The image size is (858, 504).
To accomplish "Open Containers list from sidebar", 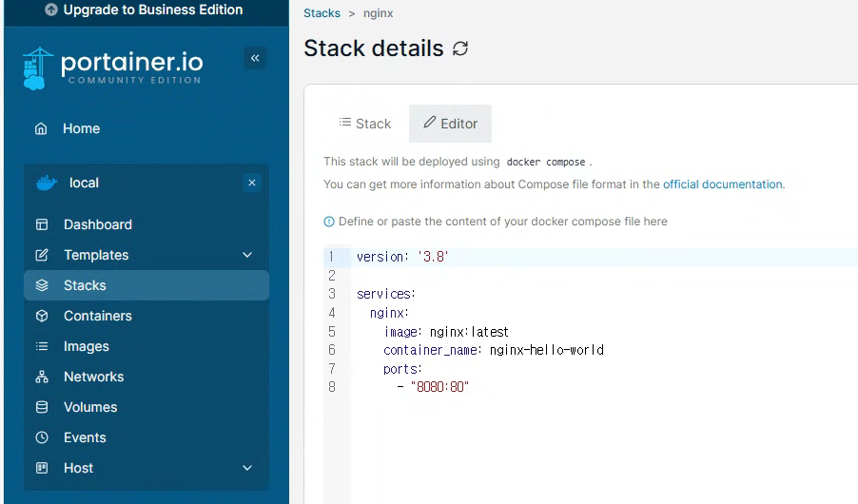I will 97,316.
